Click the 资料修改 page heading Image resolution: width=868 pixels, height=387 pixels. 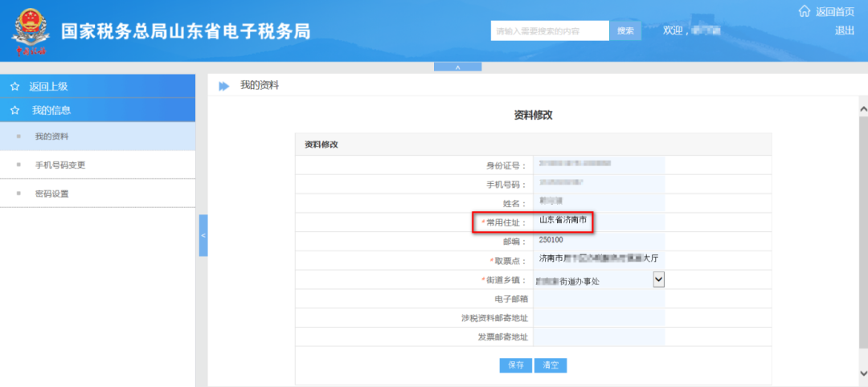coord(533,115)
